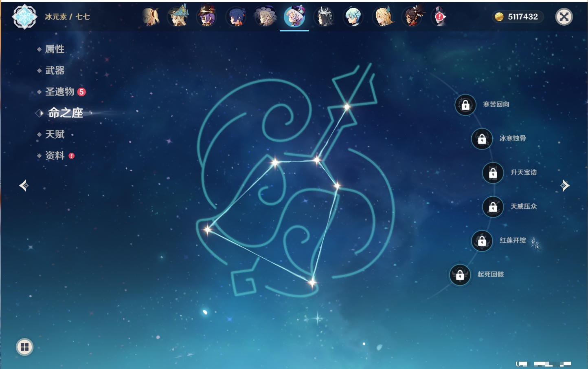
Task: Switch to the previous character with left arrow
Action: click(x=24, y=186)
